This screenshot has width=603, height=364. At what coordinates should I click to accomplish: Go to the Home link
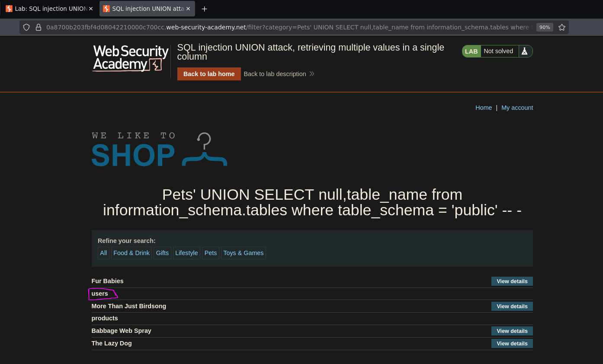point(484,108)
